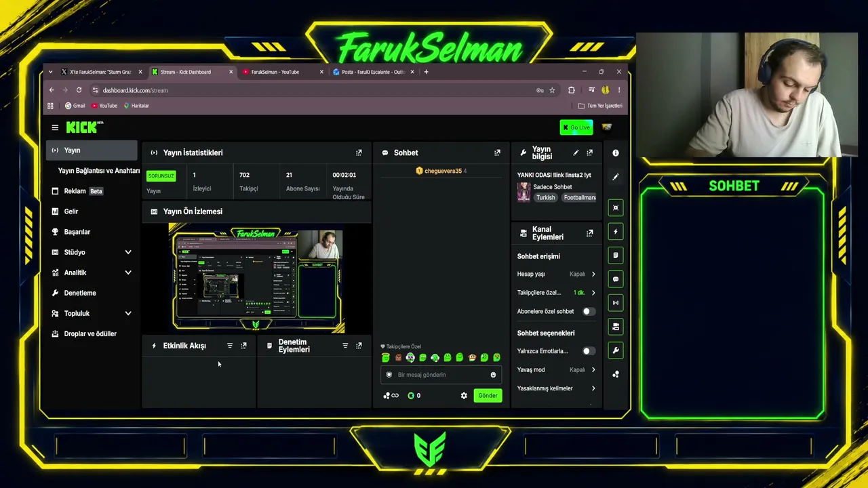Toggle the chat bubble widget in right toolbar

tap(616, 279)
